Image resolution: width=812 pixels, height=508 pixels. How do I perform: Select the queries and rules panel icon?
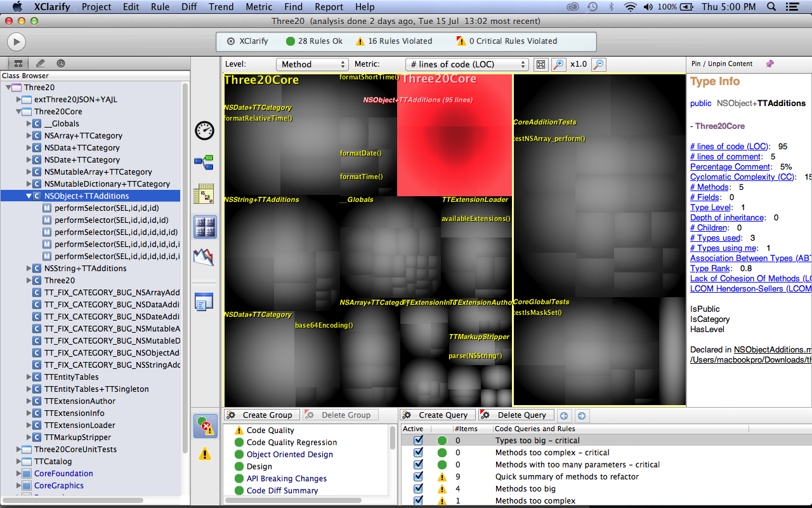coord(205,425)
